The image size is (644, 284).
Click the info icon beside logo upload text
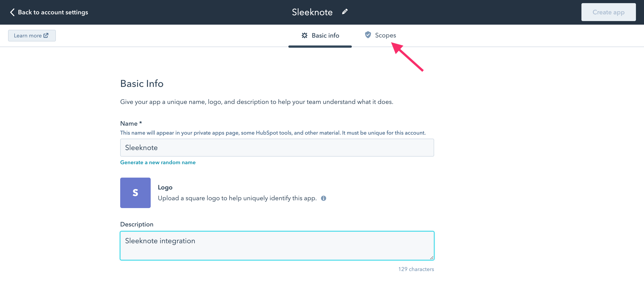[324, 198]
